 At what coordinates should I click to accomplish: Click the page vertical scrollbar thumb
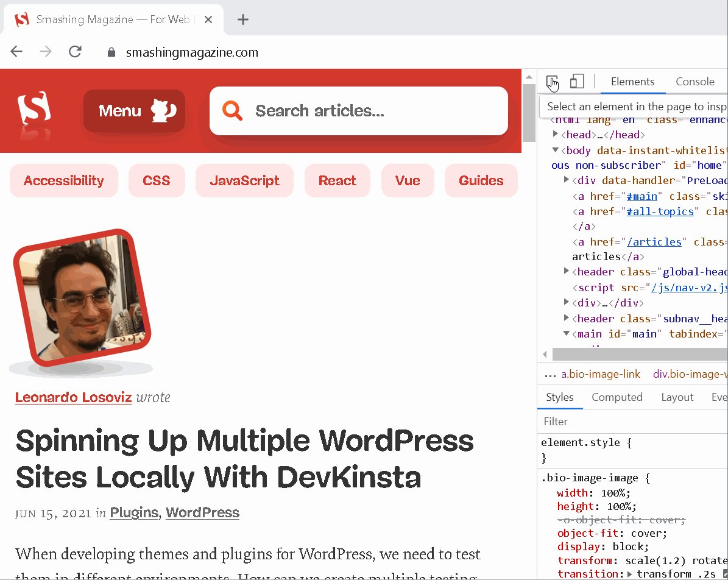[529, 113]
